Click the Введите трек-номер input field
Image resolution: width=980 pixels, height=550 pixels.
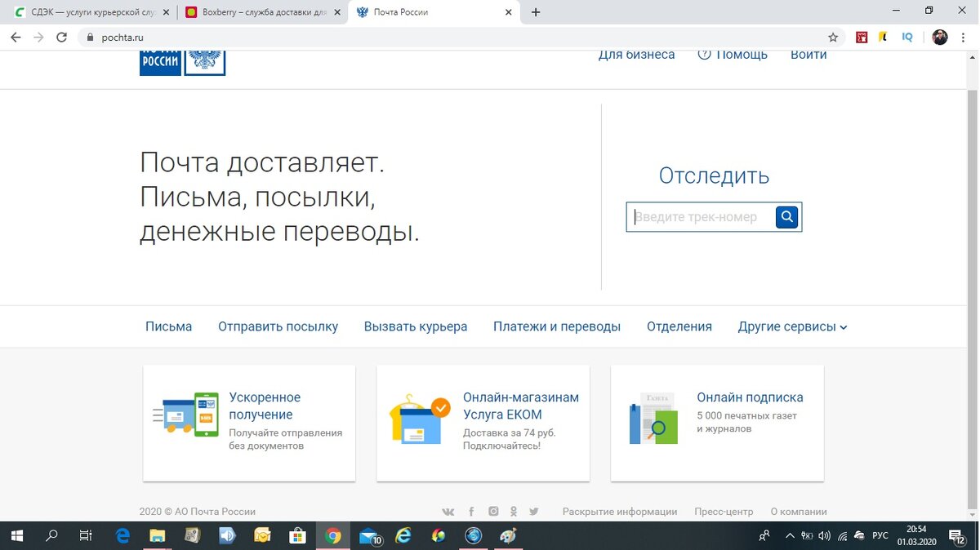pos(704,216)
